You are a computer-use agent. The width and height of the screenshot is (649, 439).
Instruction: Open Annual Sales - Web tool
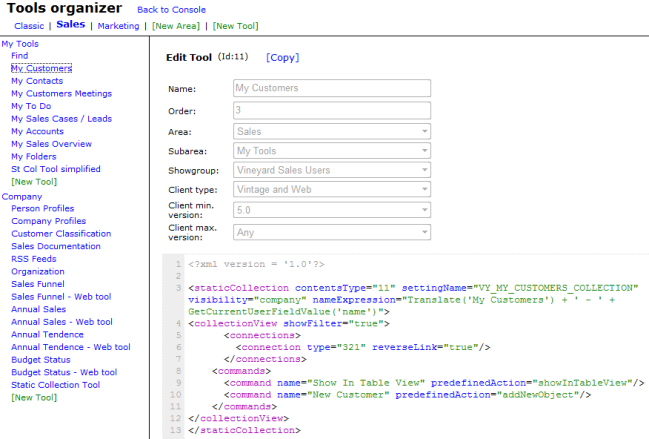click(x=62, y=322)
